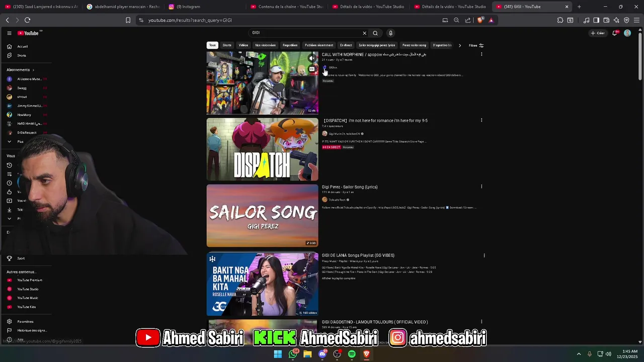
Task: Open WhatsApp from the taskbar
Action: pos(293,354)
